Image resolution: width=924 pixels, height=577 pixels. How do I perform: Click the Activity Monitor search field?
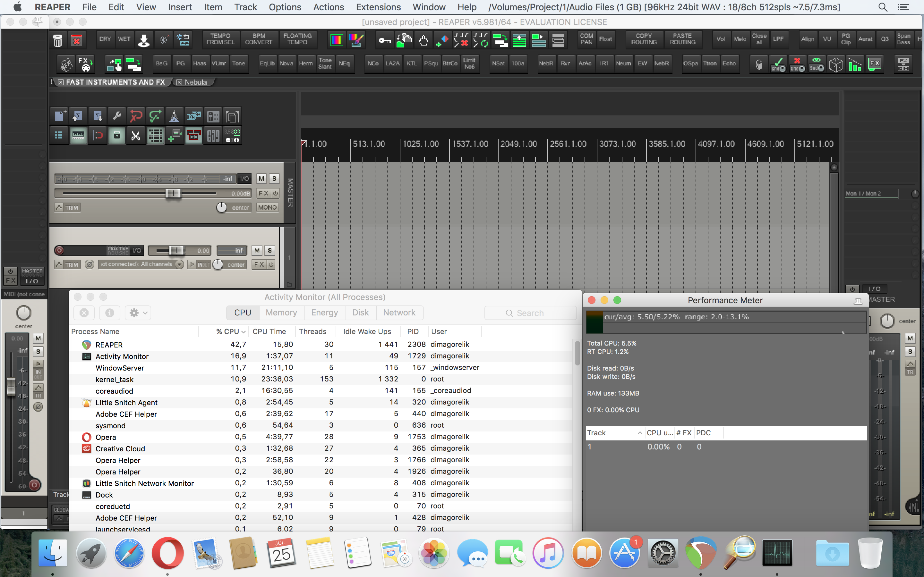click(530, 313)
